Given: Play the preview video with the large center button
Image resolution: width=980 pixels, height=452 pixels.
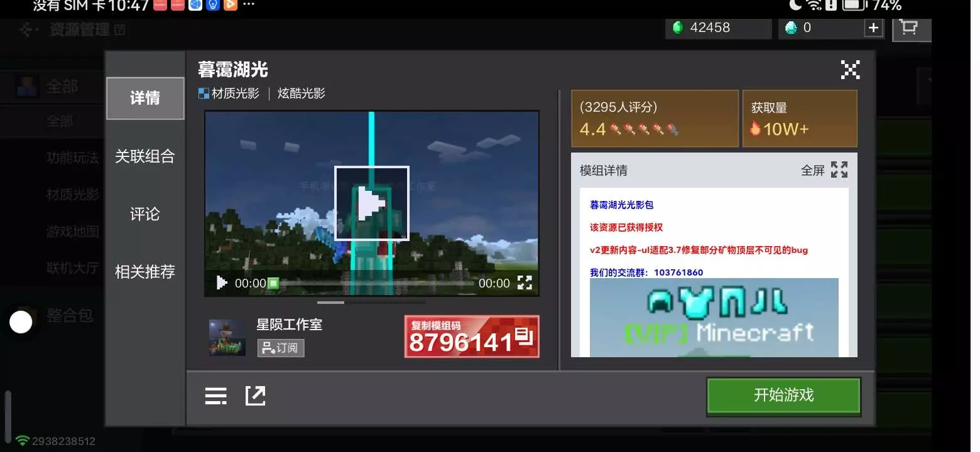Looking at the screenshot, I should point(372,203).
